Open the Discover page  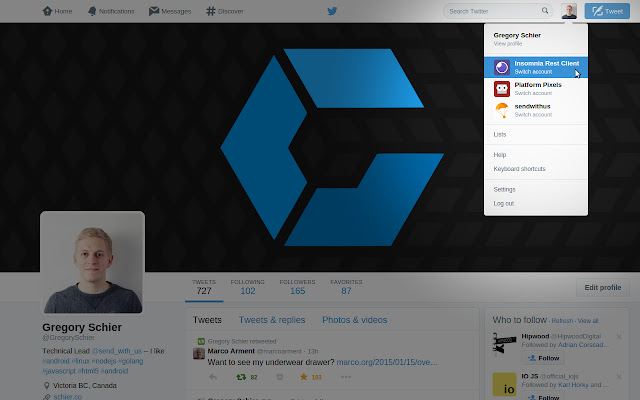pos(224,11)
